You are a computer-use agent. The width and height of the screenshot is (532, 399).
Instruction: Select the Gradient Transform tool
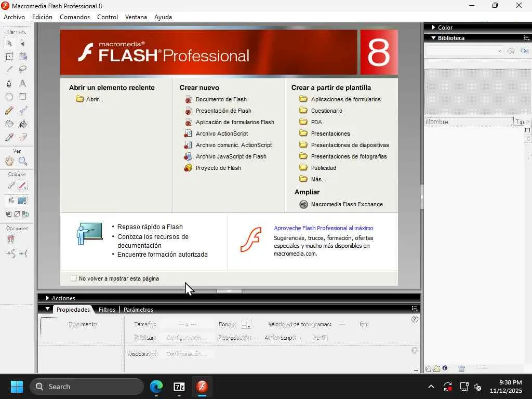click(22, 56)
